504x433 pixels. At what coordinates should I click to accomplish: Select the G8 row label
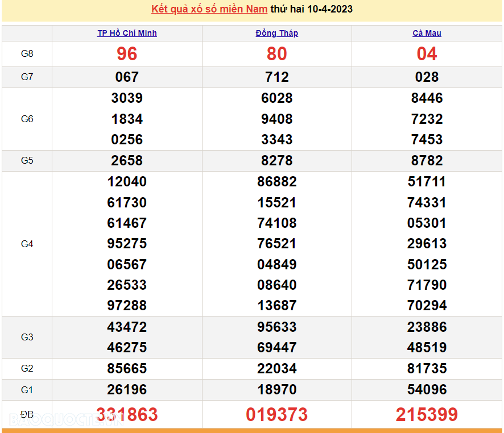[x=27, y=54]
